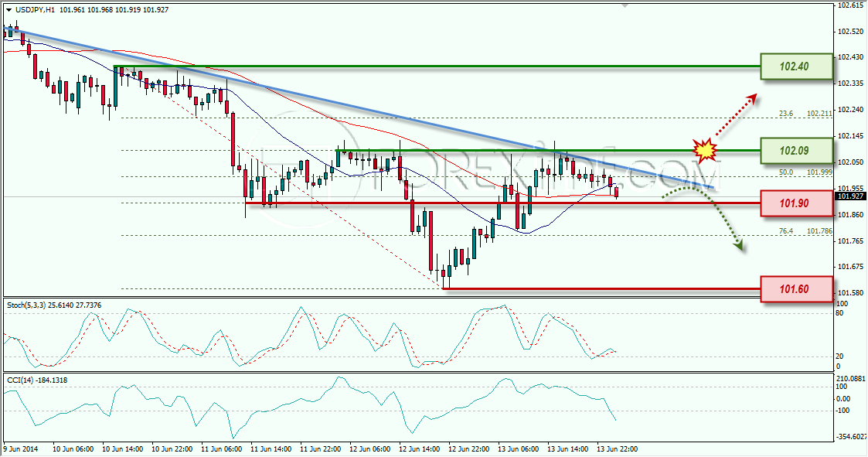Click the 10 Jun 22:00 time axis label
This screenshot has width=868, height=457.
(172, 449)
